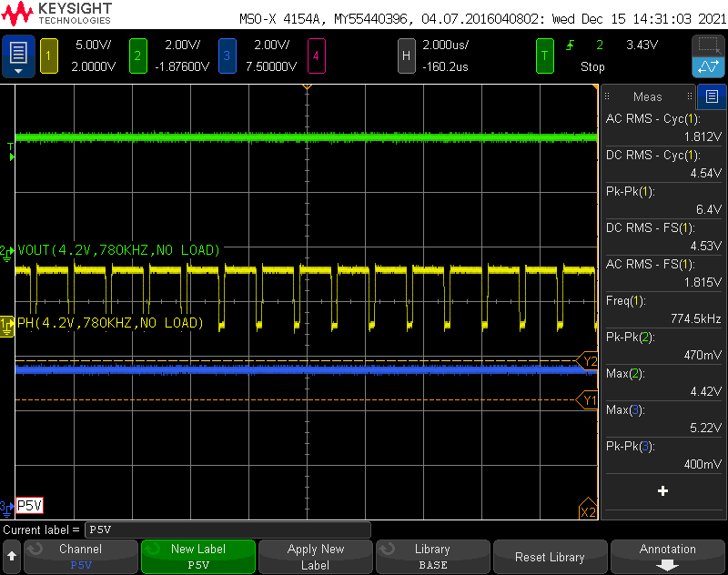The image size is (728, 575).
Task: Open the Channel P5V softkey
Action: (x=81, y=557)
